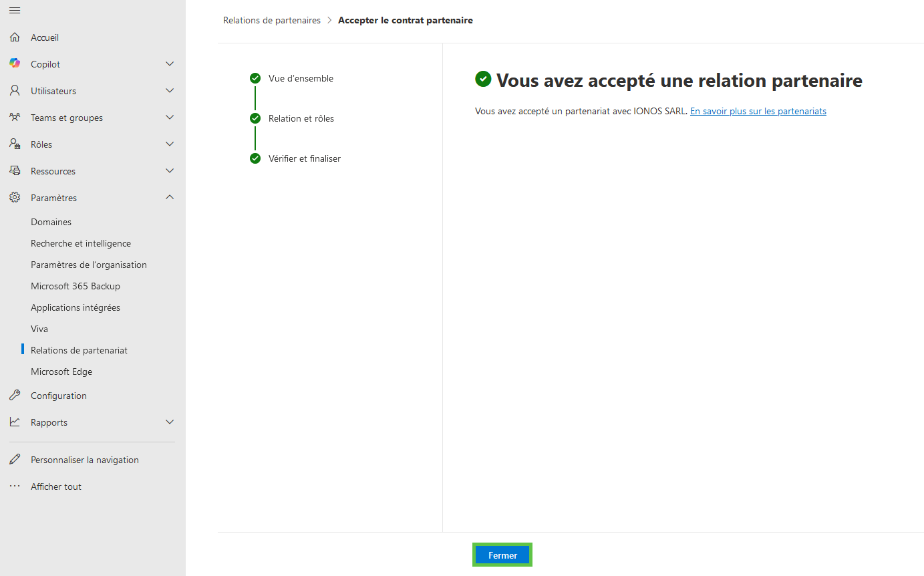Click the Rapports chart icon
This screenshot has height=576, width=924.
point(15,422)
